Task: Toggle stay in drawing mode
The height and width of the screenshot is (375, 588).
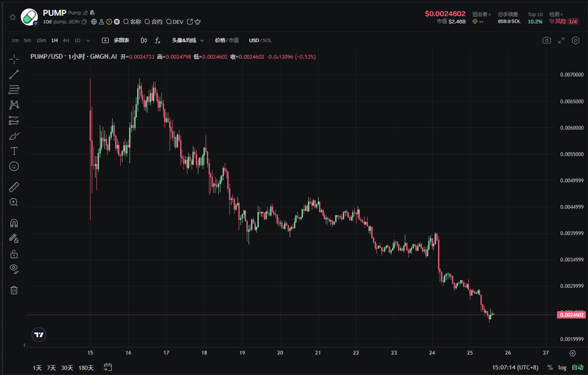Action: [14, 238]
